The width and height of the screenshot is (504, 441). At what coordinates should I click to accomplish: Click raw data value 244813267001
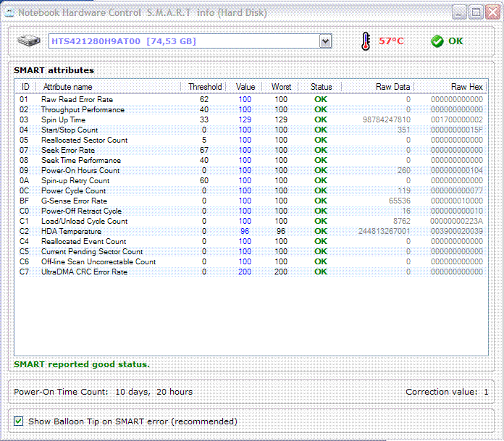point(384,231)
